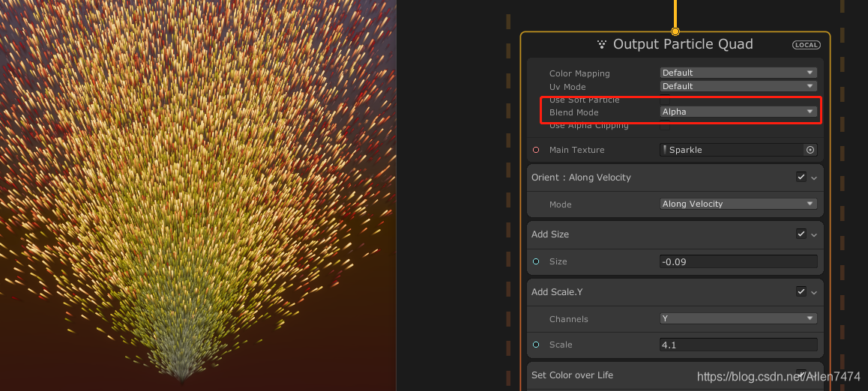This screenshot has width=868, height=391.
Task: Click the Sparkle texture thumbnail icon
Action: (665, 150)
